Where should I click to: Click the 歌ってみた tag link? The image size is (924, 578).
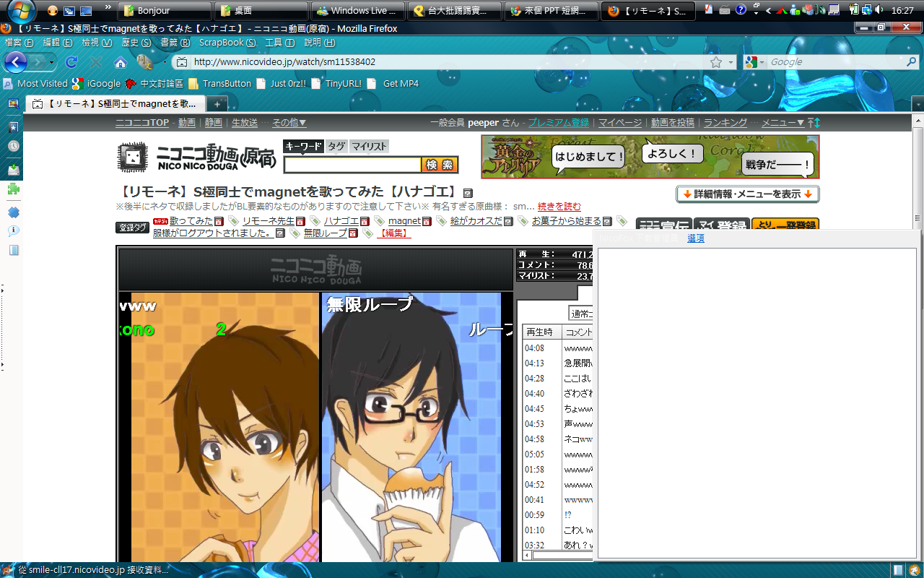point(191,221)
